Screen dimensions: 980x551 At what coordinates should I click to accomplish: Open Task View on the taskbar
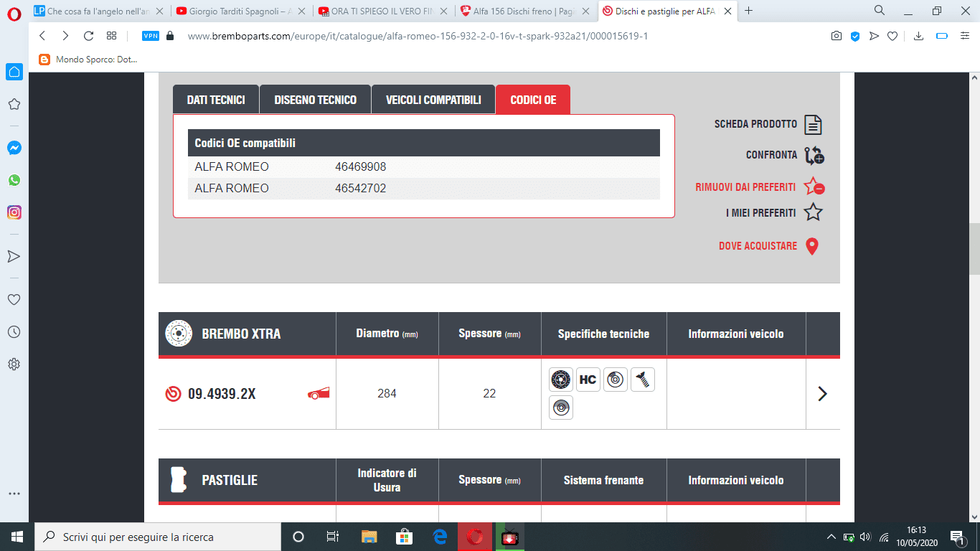(x=333, y=537)
